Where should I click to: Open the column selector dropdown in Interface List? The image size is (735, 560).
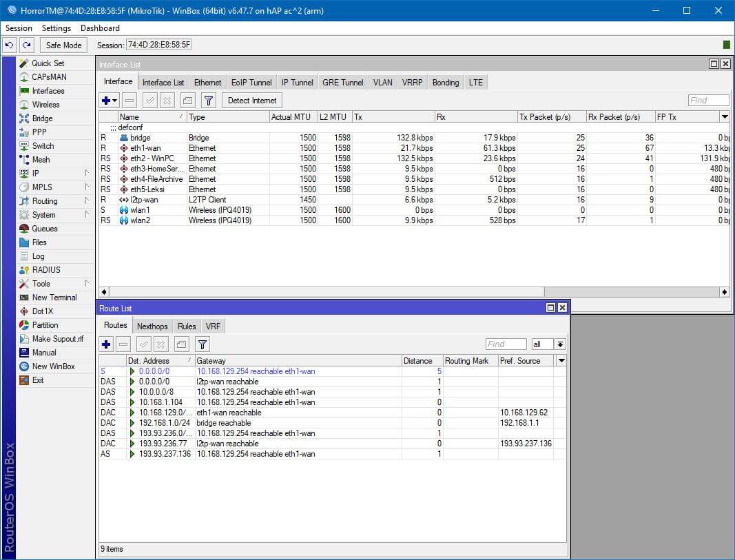725,116
